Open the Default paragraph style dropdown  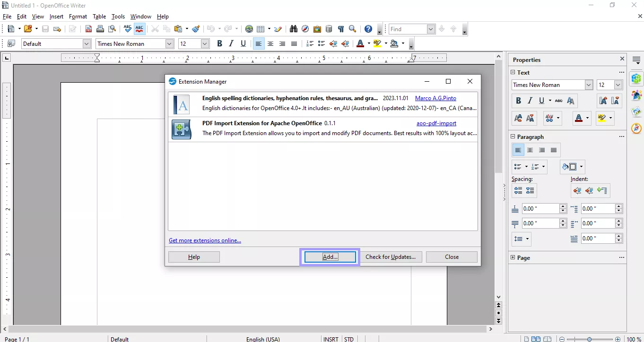(x=87, y=43)
